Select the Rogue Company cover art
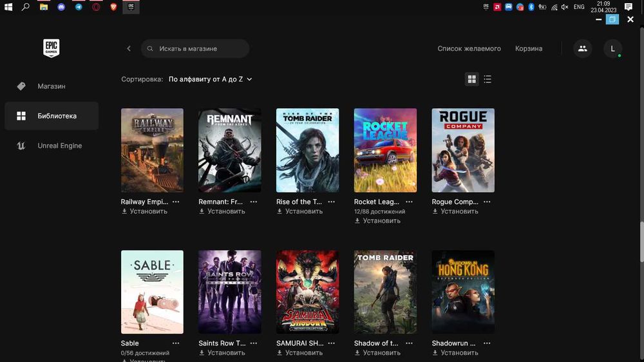Viewport: 644px width, 362px height. click(x=463, y=150)
